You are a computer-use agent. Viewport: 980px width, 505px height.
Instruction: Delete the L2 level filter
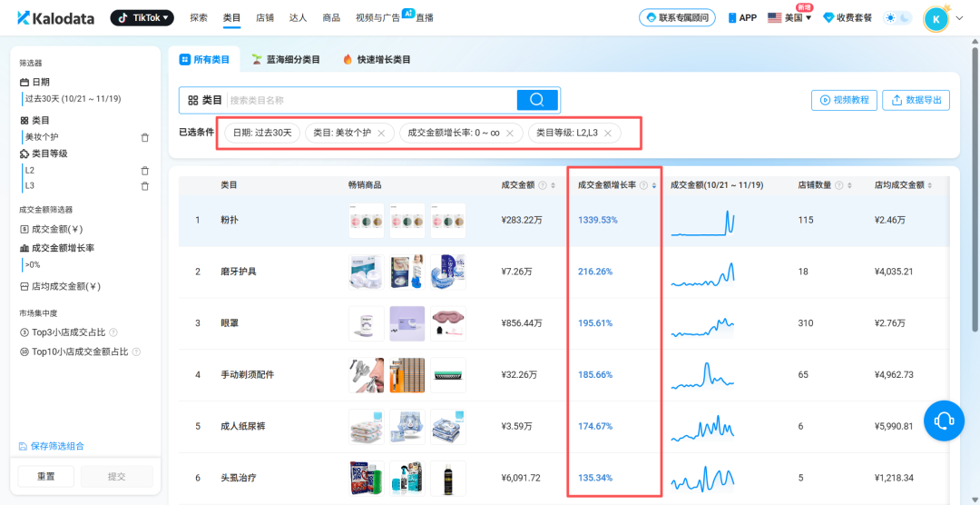click(x=145, y=170)
